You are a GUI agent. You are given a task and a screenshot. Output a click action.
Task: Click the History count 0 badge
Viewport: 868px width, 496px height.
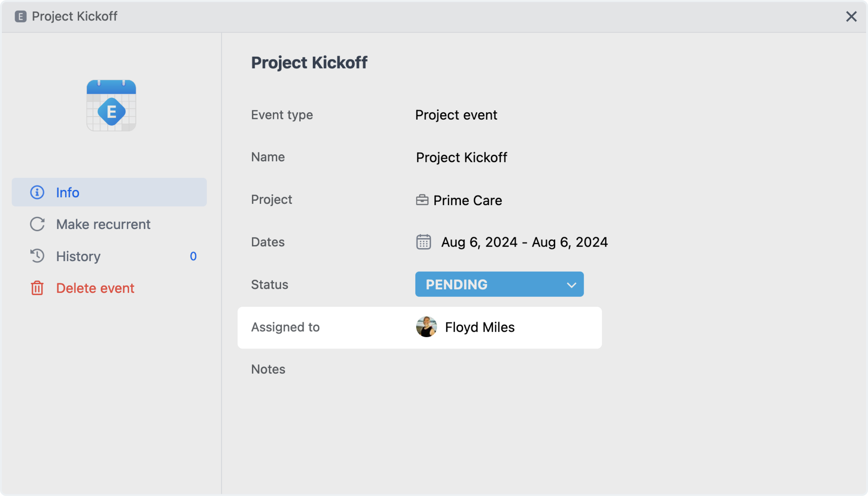pyautogui.click(x=193, y=256)
